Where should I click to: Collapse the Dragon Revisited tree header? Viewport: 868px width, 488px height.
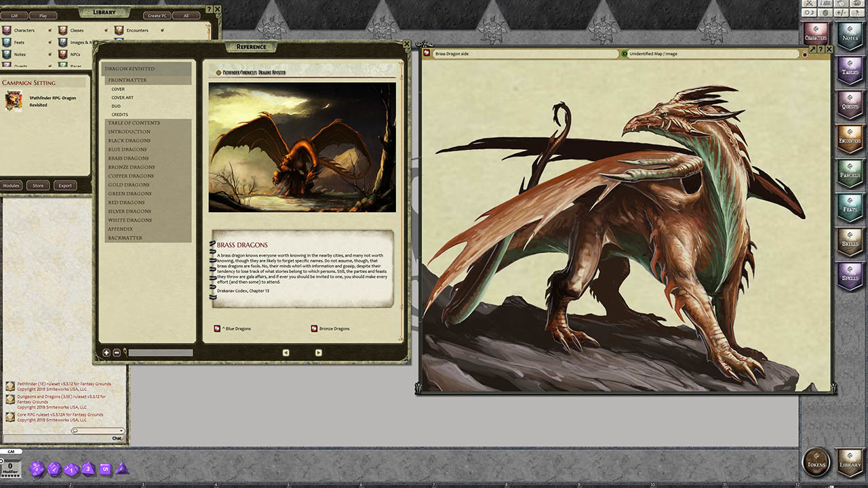click(146, 68)
